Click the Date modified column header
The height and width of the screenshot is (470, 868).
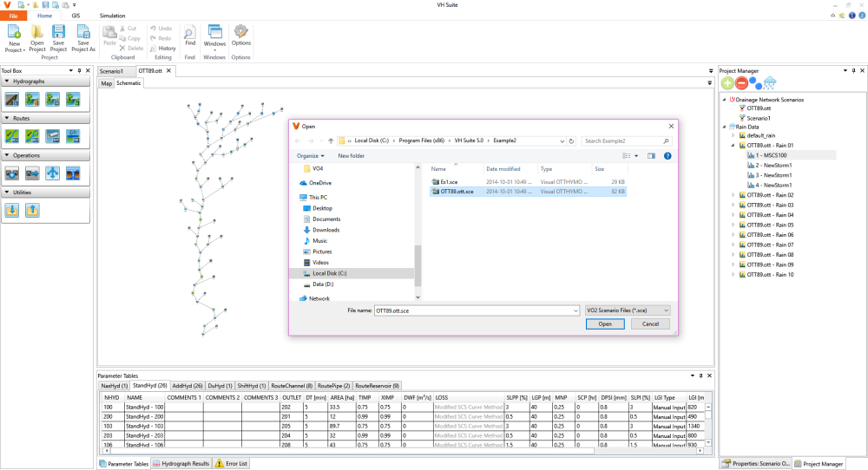point(503,169)
